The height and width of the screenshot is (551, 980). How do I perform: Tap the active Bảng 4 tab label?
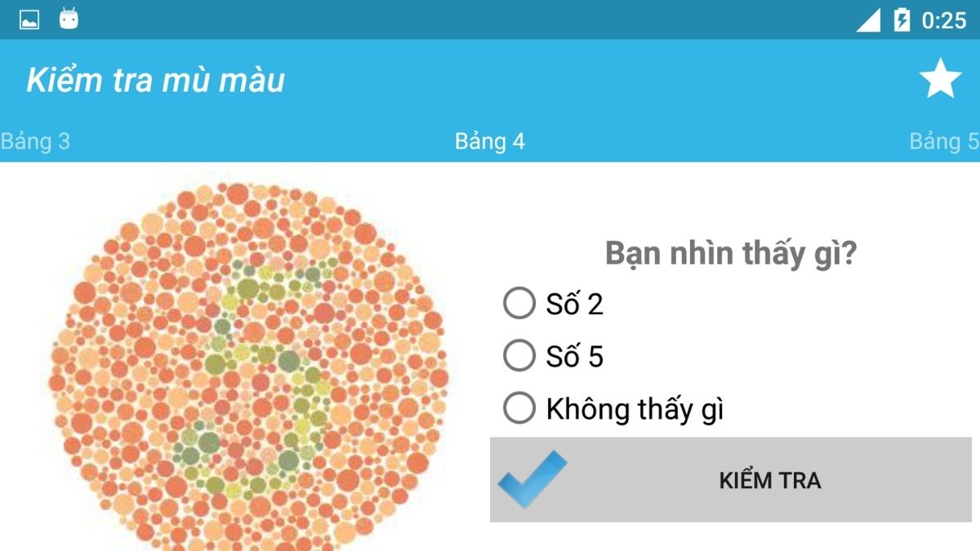point(490,141)
